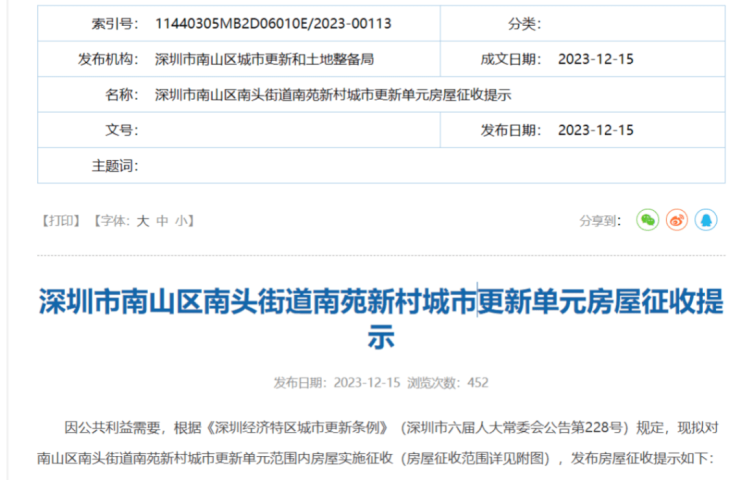Set font size to 中 (medium)
Viewport: 740px width, 480px height.
coord(161,221)
